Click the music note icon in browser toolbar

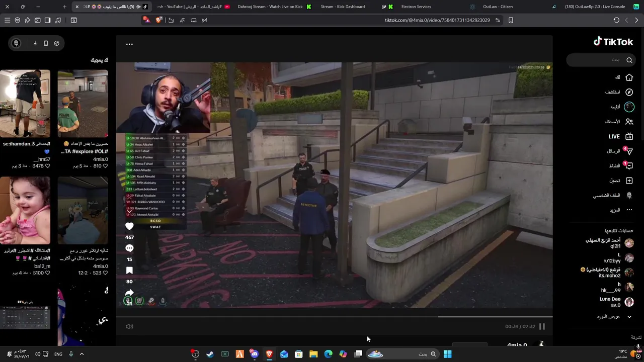point(57,20)
